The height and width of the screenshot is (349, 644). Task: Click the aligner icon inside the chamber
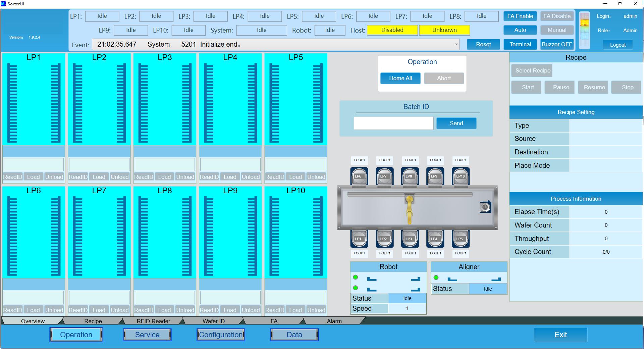coord(485,207)
